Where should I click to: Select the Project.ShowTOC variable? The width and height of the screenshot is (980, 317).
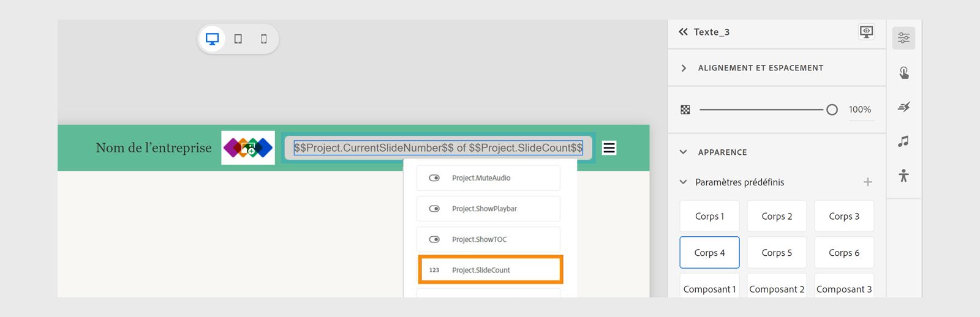click(488, 239)
